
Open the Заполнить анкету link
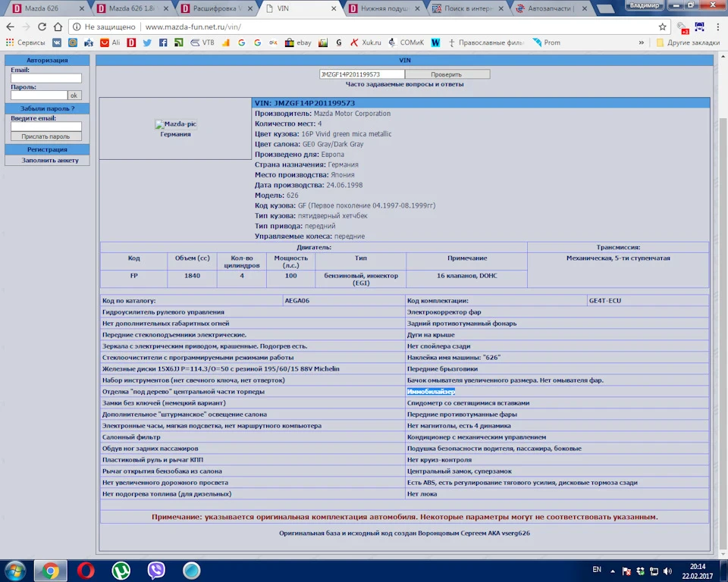tap(50, 160)
